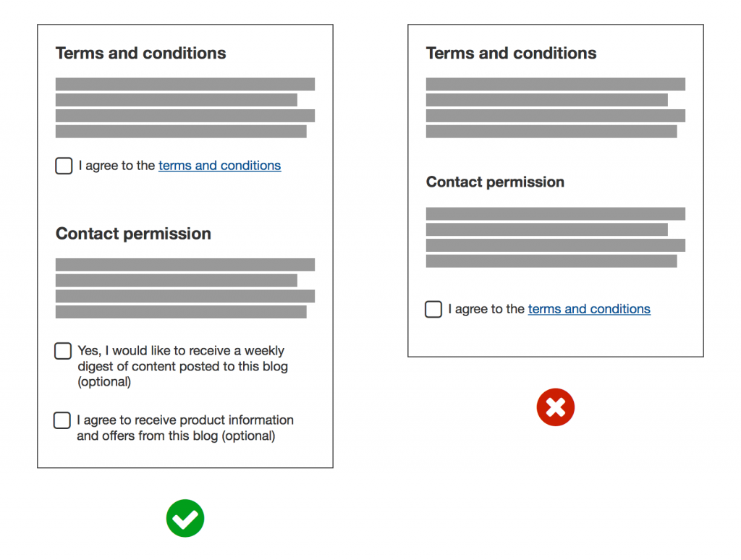Click the green checkmark icon
Screen dimensions: 741x560
coord(185,518)
